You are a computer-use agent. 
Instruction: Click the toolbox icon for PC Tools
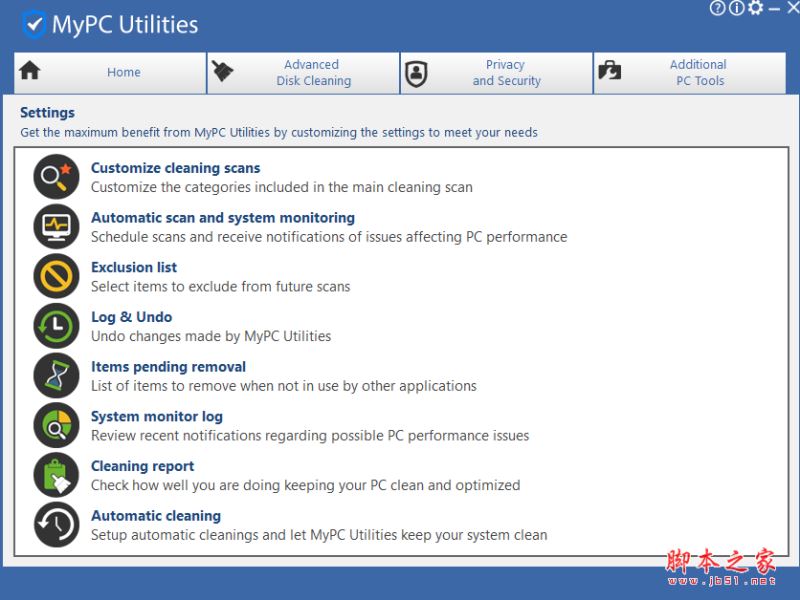[x=610, y=70]
